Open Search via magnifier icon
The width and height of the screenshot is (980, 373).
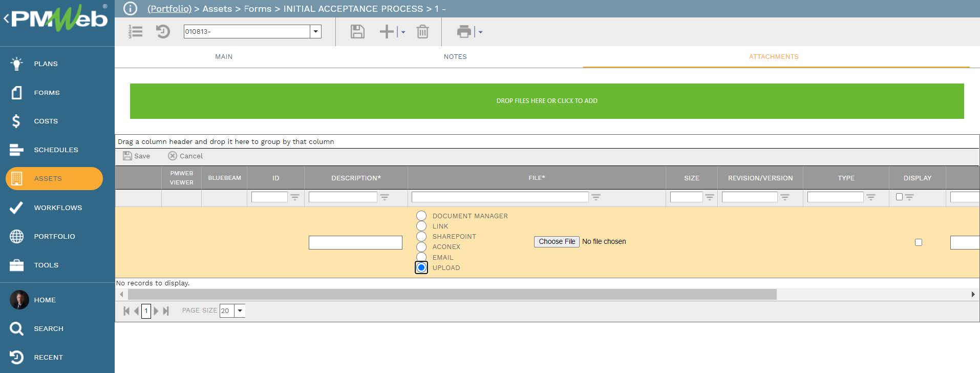pyautogui.click(x=16, y=328)
